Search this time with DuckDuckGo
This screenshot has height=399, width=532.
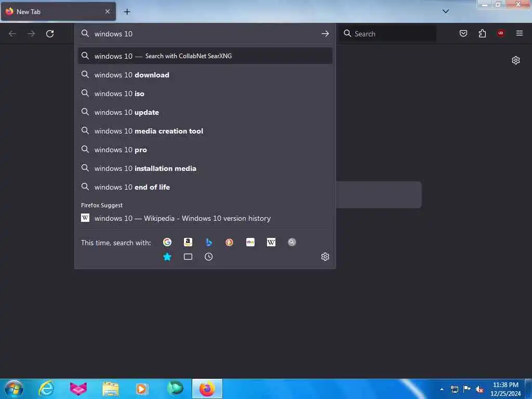click(229, 242)
